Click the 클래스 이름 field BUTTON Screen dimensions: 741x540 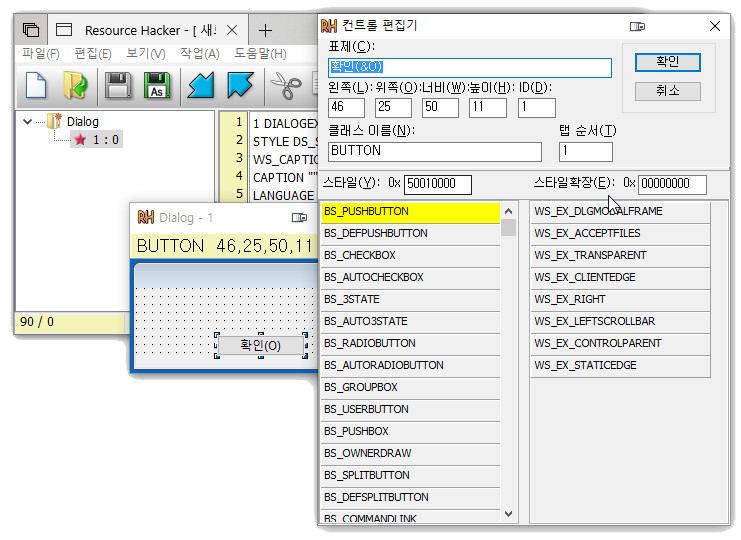(x=435, y=151)
